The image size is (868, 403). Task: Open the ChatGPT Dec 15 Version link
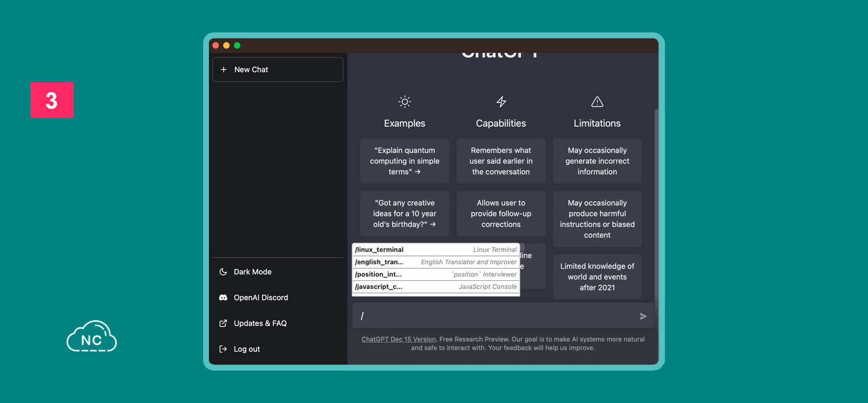pyautogui.click(x=398, y=339)
